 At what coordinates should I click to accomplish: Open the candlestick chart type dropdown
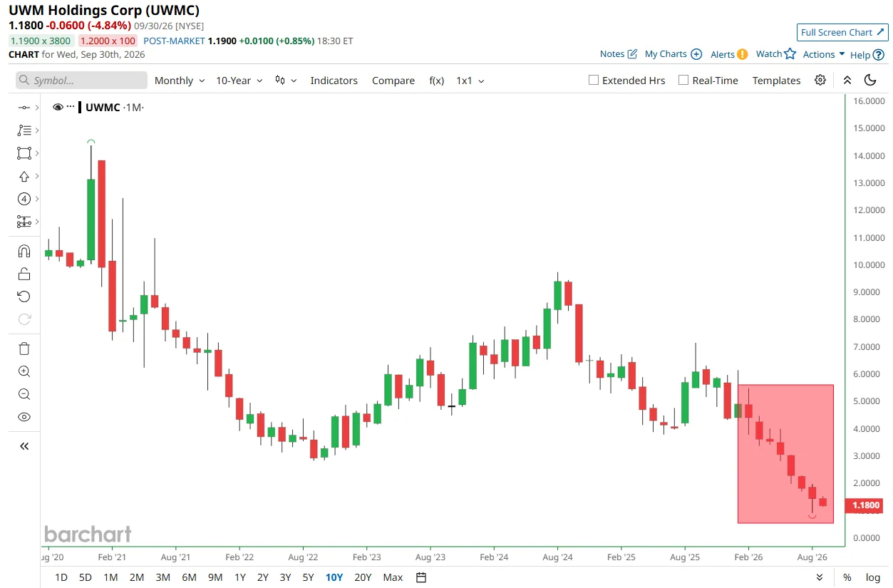pos(286,81)
